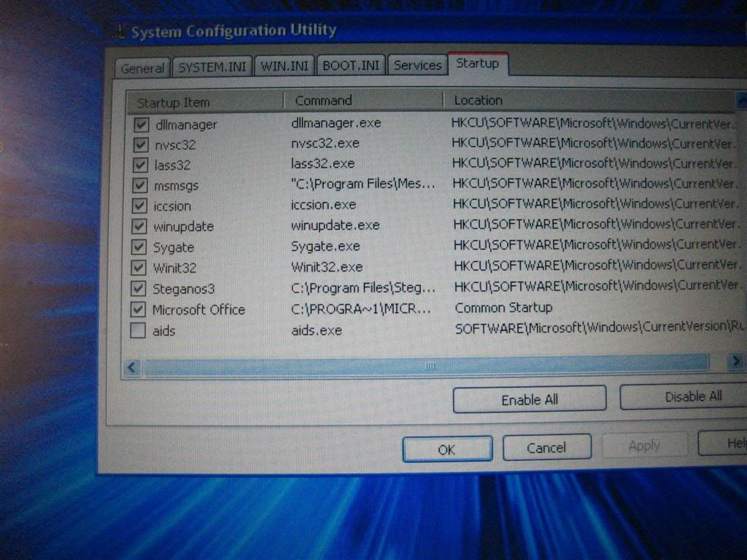Image resolution: width=747 pixels, height=560 pixels.
Task: Open the BOOT.INI tab
Action: pos(351,66)
